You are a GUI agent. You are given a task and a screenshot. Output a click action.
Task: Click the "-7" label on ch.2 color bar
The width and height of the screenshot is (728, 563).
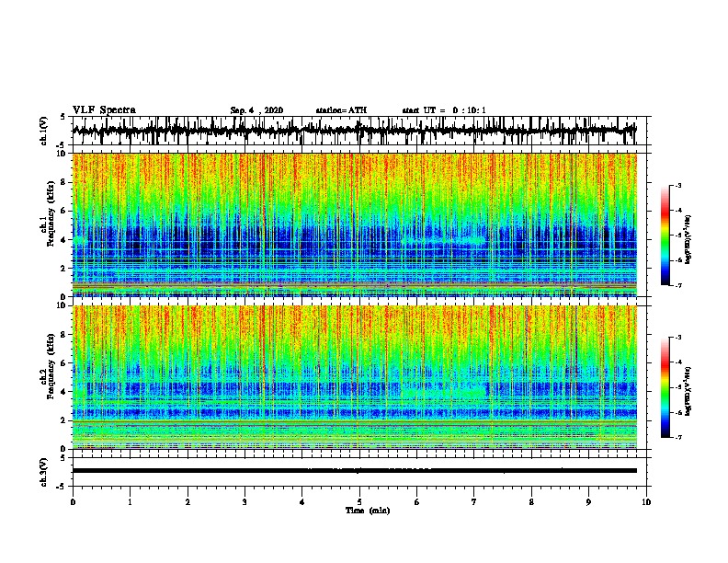(x=678, y=437)
